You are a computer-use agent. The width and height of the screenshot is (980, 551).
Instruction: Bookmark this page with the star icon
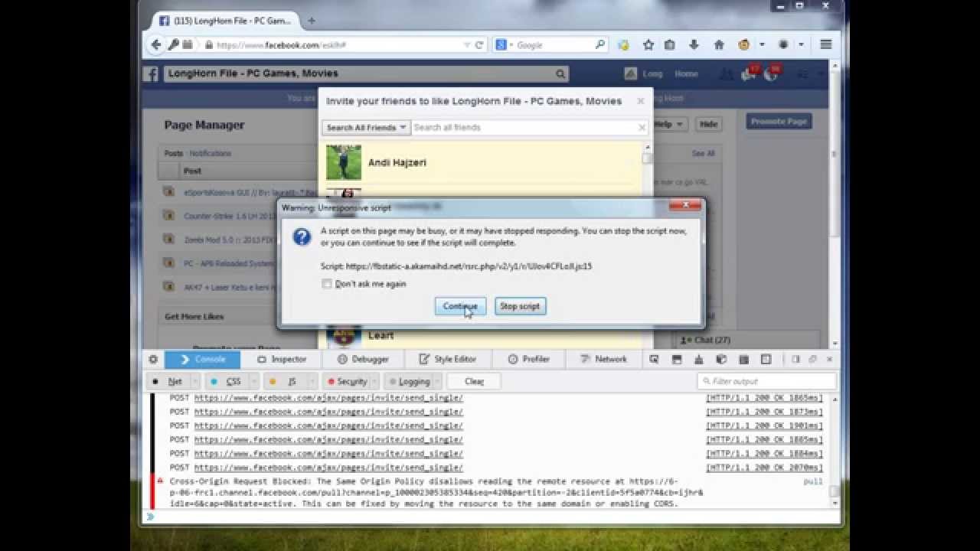click(648, 45)
